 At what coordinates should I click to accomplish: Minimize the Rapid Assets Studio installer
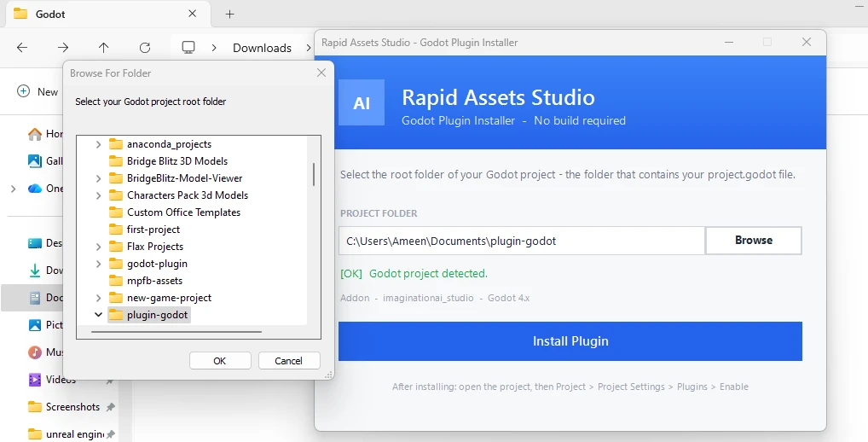[729, 42]
